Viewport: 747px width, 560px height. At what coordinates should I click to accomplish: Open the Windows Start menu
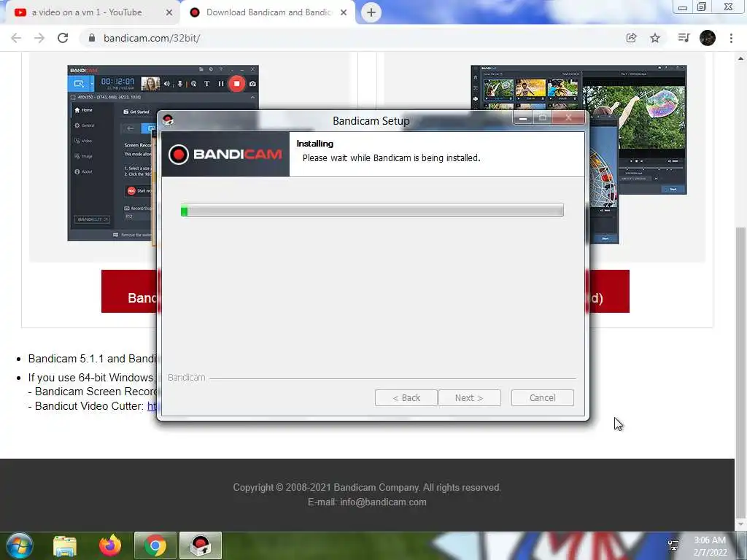20,545
